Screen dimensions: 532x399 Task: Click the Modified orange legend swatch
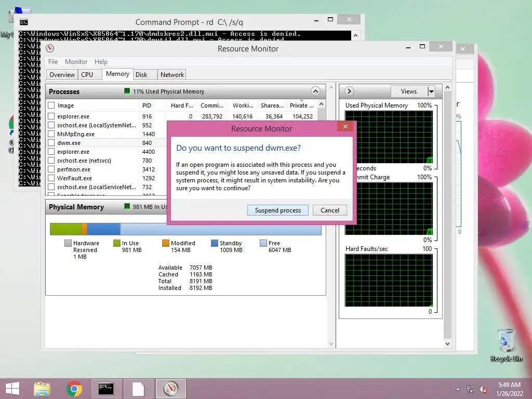[x=166, y=243]
